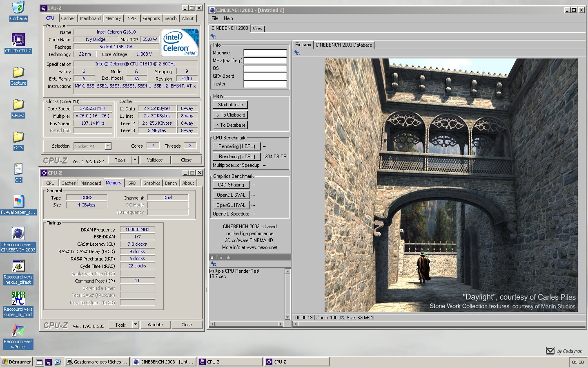588x368 pixels.
Task: Open Bench tab in top CPU-Z window
Action: [x=171, y=18]
